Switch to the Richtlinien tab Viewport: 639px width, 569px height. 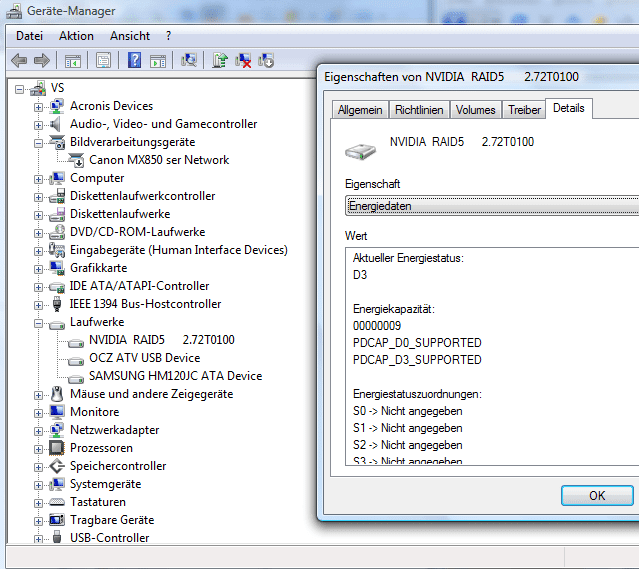pyautogui.click(x=419, y=110)
